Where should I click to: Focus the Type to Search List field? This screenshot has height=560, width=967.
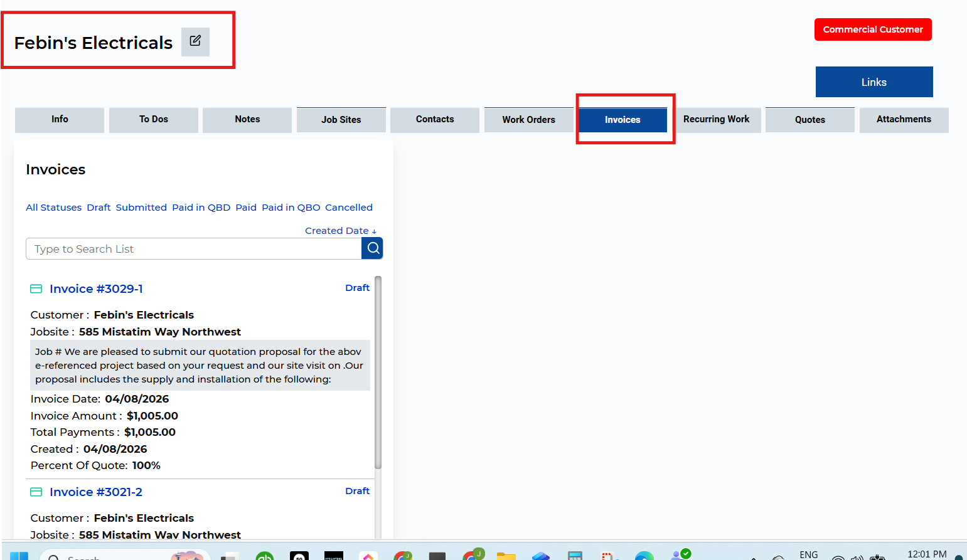coord(193,249)
